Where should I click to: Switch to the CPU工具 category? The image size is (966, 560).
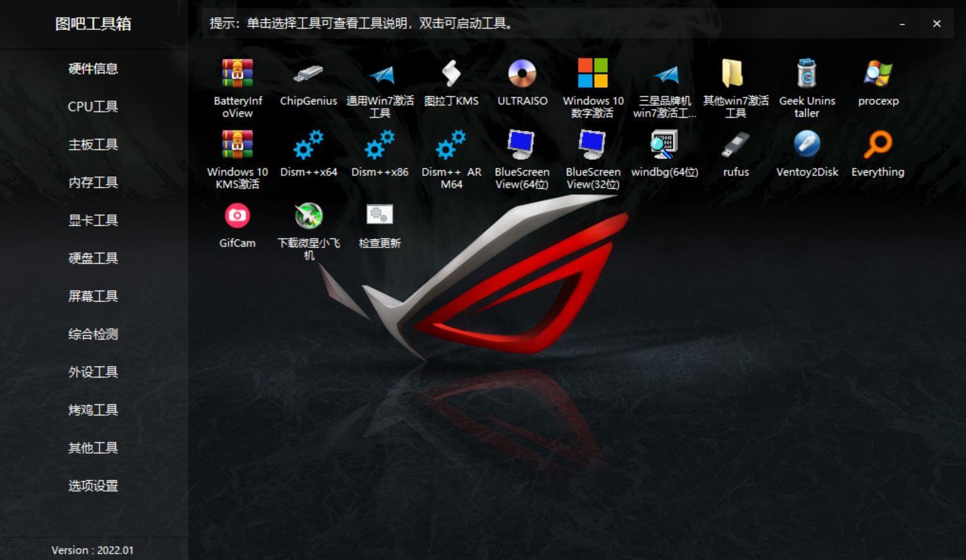(92, 106)
